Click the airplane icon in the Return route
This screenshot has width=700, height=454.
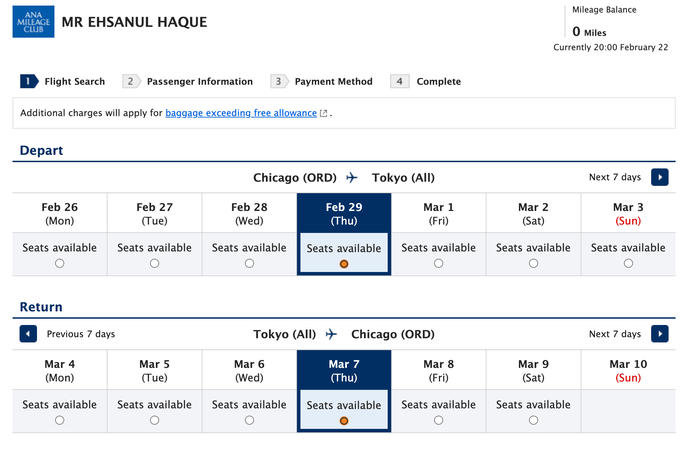click(331, 334)
